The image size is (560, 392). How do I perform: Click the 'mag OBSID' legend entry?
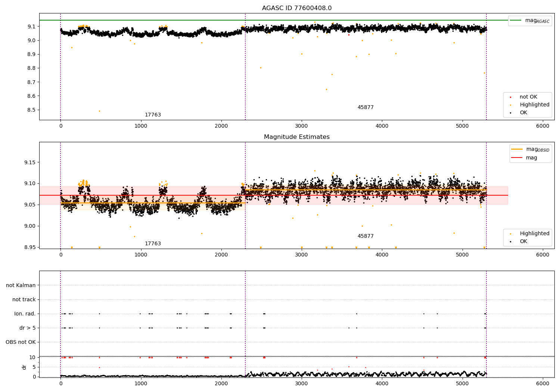click(x=530, y=149)
